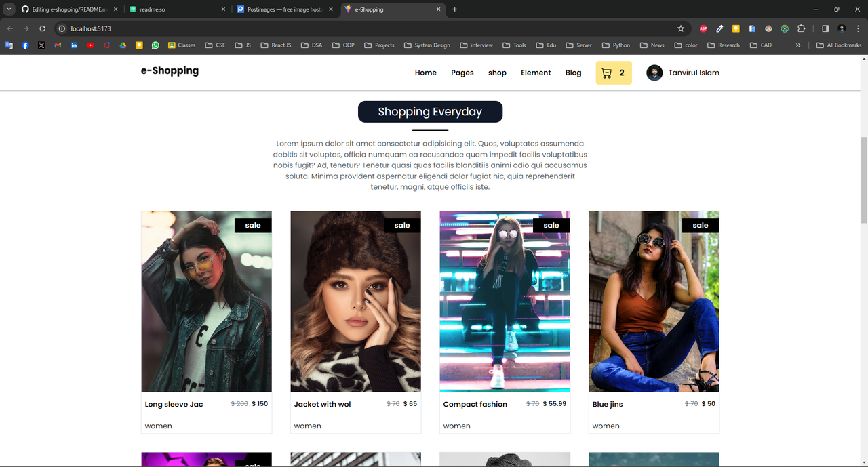
Task: Click the Jacket with wol product title
Action: tap(322, 405)
